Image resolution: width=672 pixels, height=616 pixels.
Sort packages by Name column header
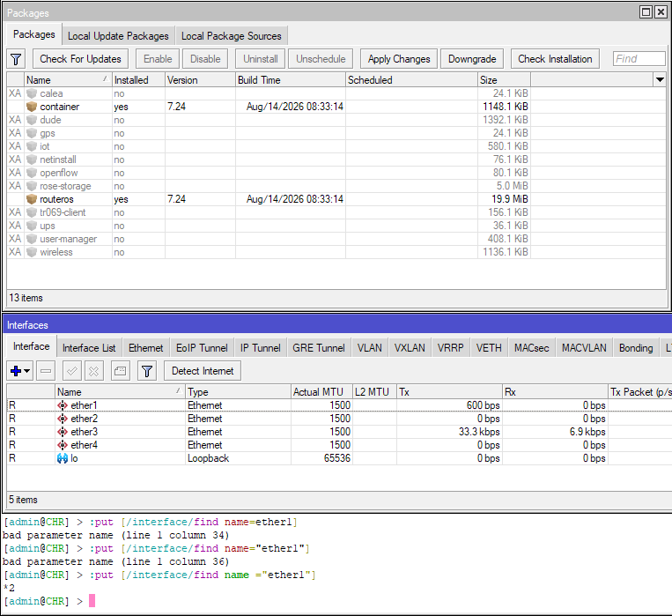point(68,80)
